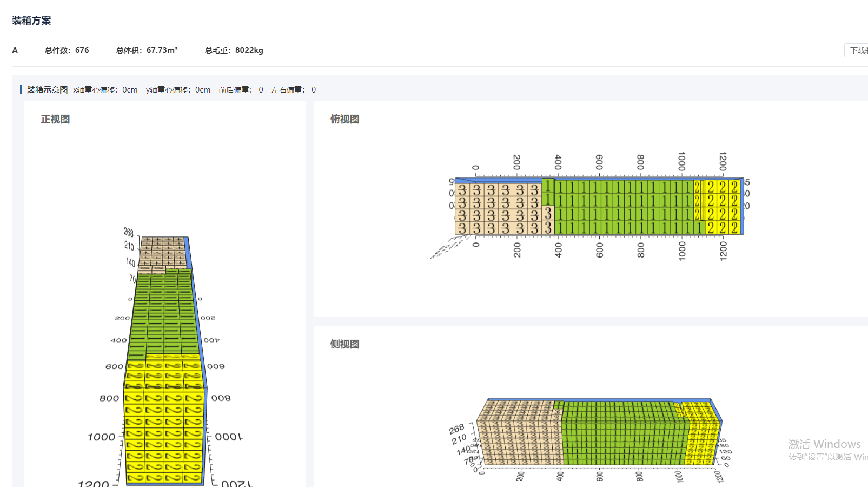Click the 左右偏重: 0 text

(x=294, y=90)
